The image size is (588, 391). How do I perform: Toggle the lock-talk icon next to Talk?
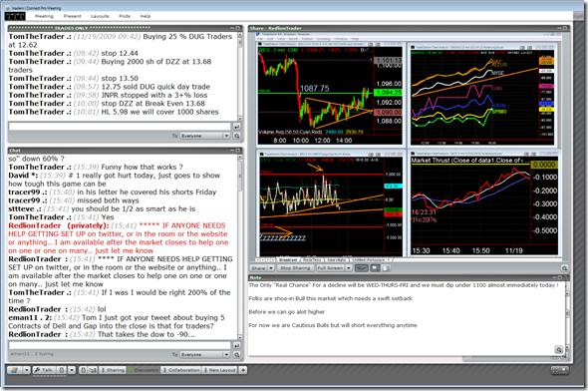click(x=62, y=370)
